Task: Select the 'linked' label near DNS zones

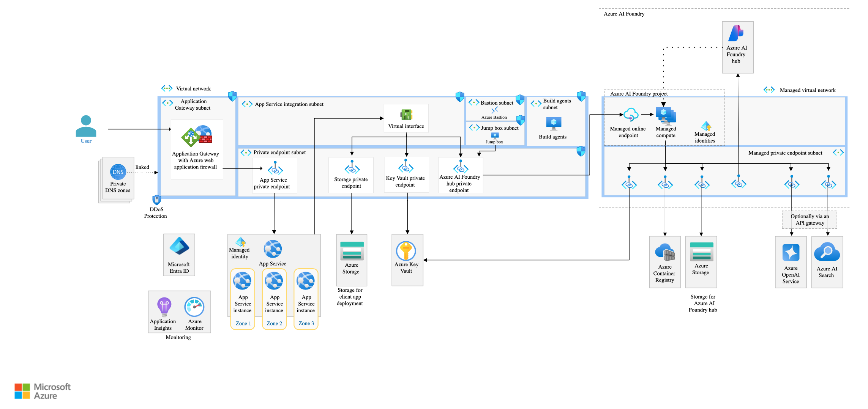Action: pyautogui.click(x=142, y=167)
